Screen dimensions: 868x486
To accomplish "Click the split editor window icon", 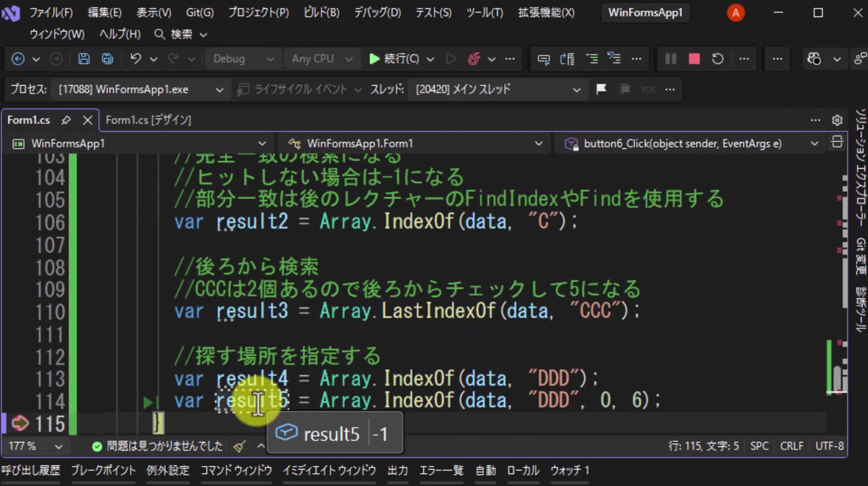I will 837,142.
